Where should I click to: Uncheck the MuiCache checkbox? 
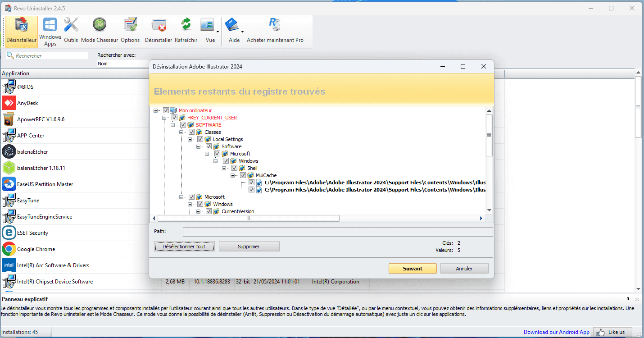pyautogui.click(x=243, y=175)
